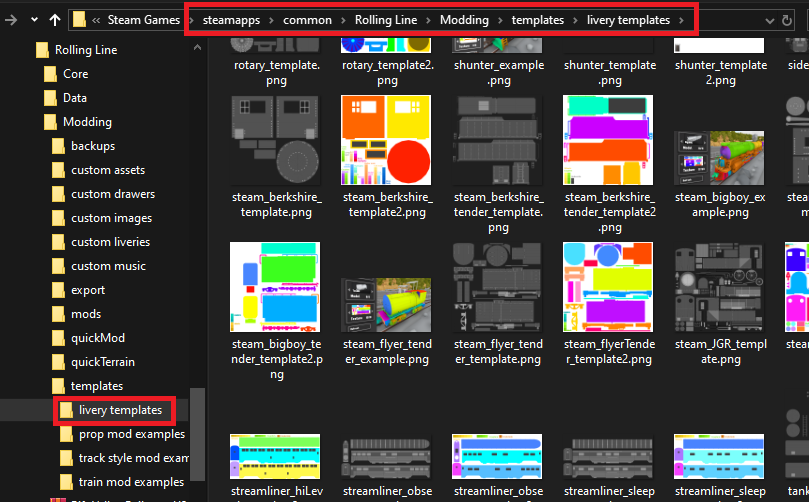The image size is (809, 502).
Task: Select steam_flyerTender_template2.png thumbnail
Action: (608, 287)
